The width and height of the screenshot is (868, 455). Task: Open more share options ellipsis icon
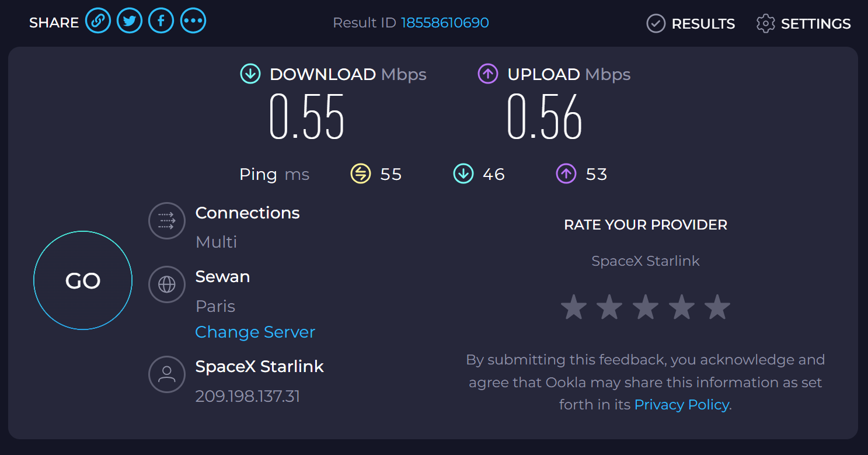coord(193,22)
